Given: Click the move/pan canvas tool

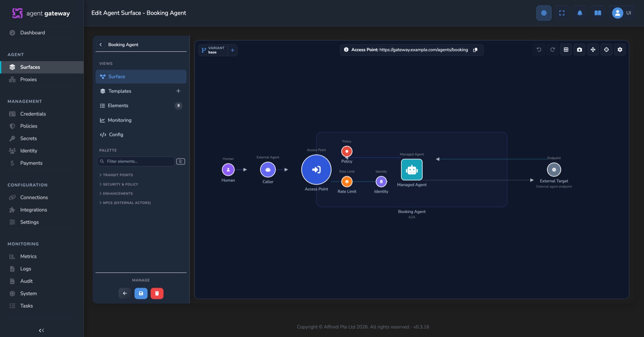Looking at the screenshot, I should (593, 50).
